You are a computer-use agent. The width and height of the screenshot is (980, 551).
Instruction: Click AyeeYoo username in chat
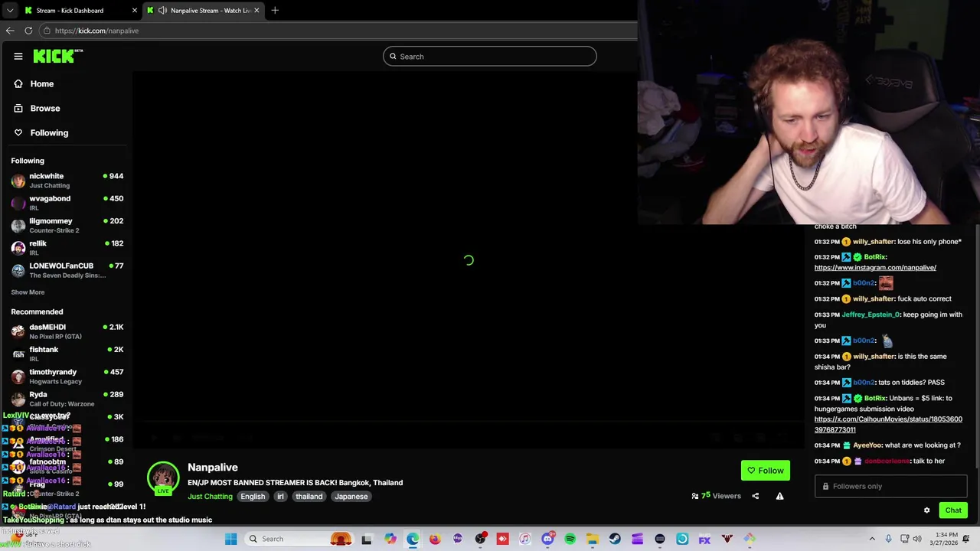[867, 445]
